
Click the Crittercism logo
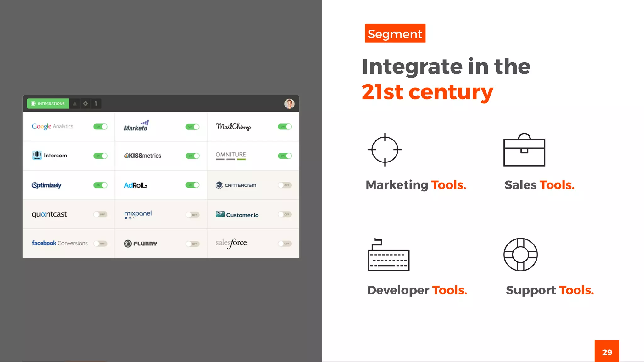tap(236, 185)
